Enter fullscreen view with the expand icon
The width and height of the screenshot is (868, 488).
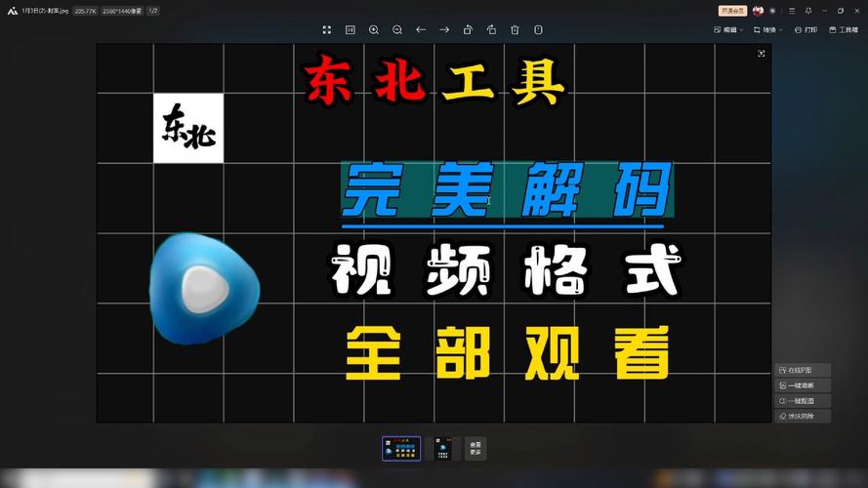pos(327,30)
